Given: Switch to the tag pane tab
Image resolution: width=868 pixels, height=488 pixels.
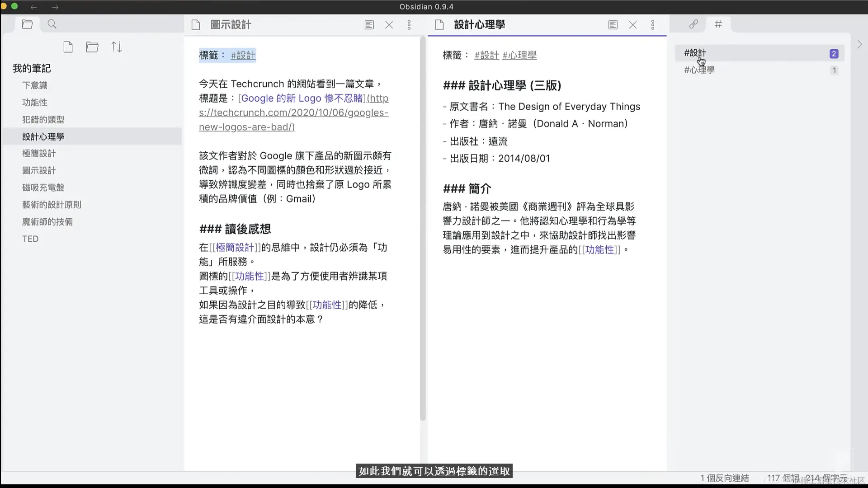Looking at the screenshot, I should (x=718, y=24).
